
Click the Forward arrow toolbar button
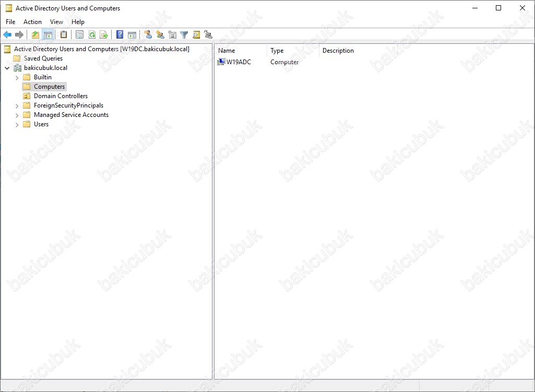click(19, 34)
